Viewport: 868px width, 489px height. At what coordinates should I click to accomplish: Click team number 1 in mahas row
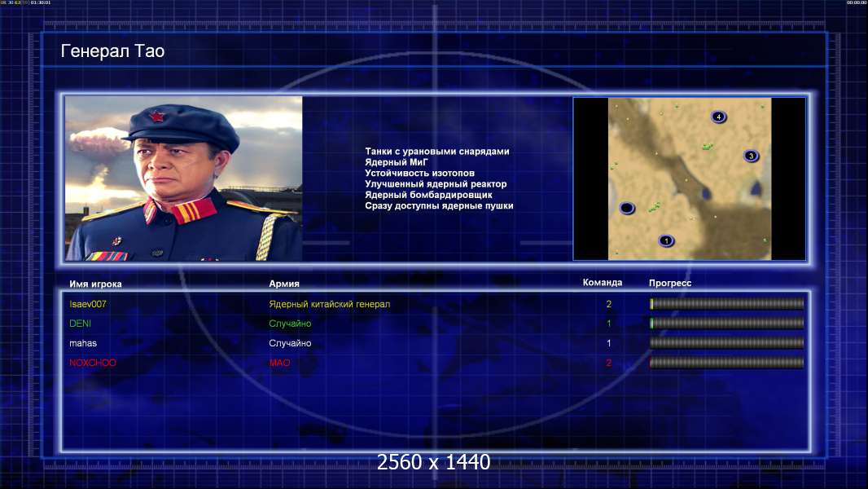pyautogui.click(x=609, y=343)
